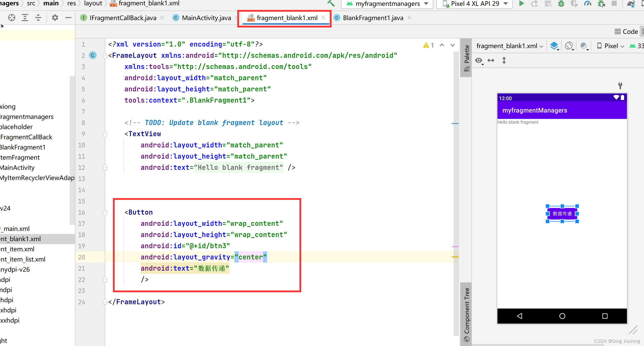Click the wrench icon above device preview
Screen dimensions: 644x346
click(x=620, y=85)
